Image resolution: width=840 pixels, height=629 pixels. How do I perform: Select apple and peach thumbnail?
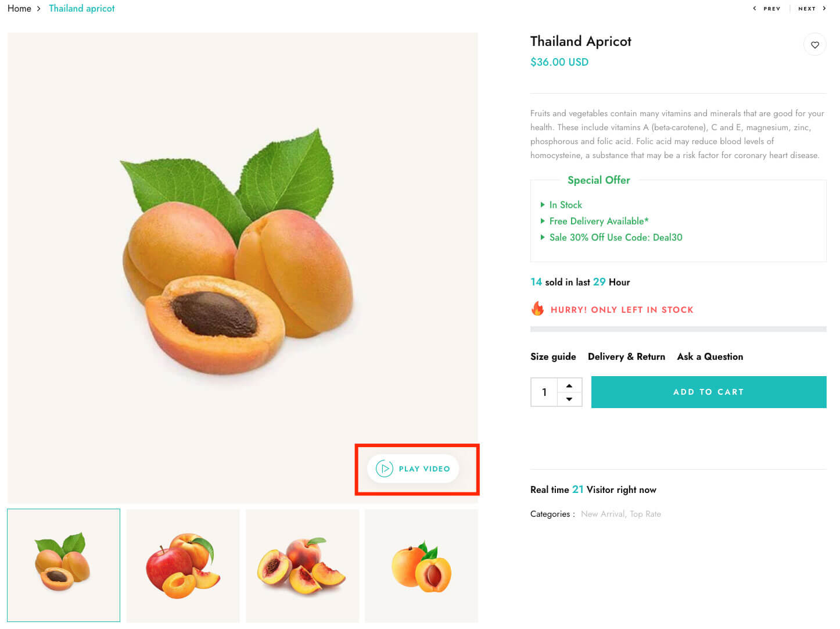coord(183,565)
